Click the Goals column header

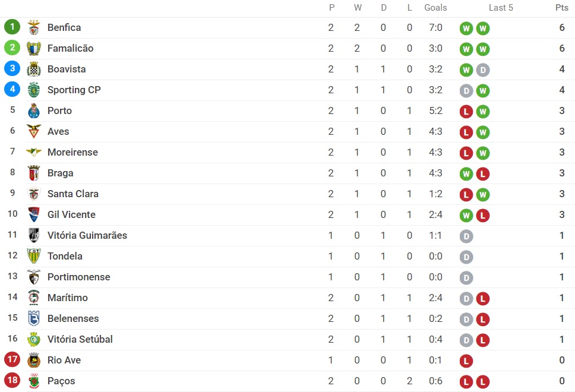tap(435, 8)
